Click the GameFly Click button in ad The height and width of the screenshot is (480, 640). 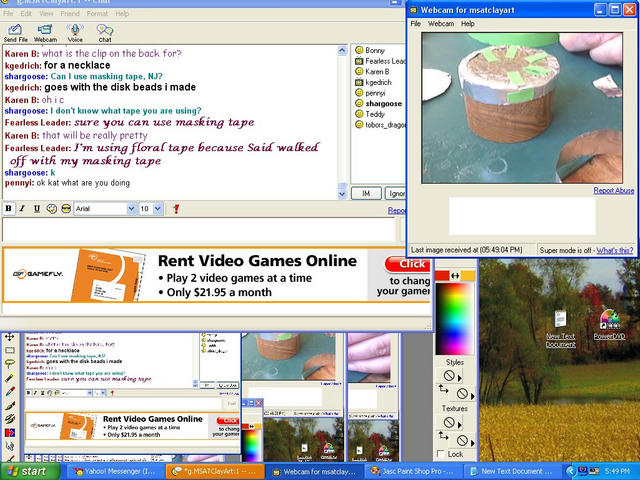[407, 264]
